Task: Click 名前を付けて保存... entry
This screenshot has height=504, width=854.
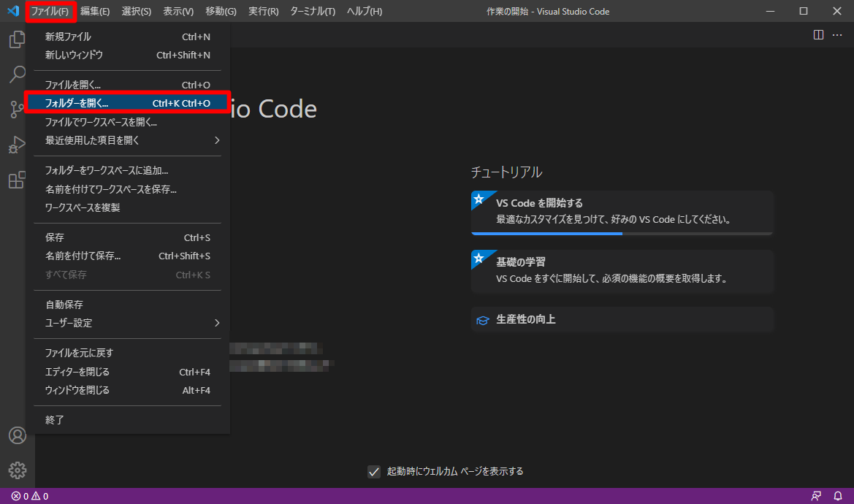Action: coord(127,256)
